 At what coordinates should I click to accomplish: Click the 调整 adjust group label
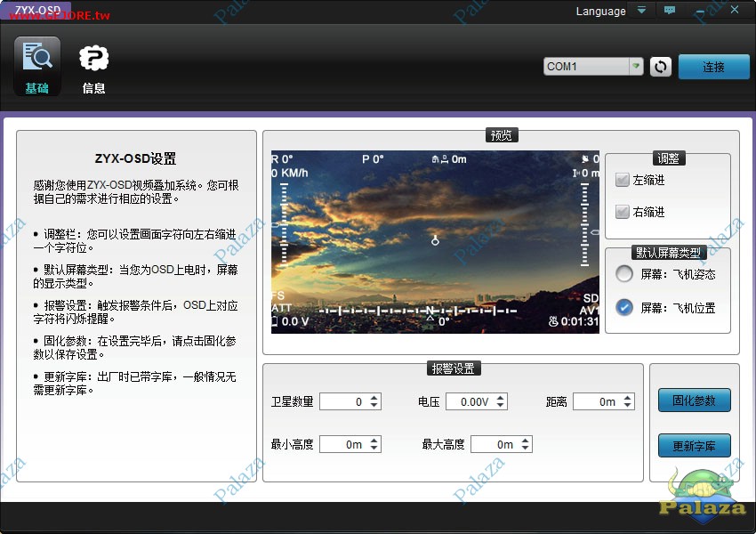click(668, 158)
